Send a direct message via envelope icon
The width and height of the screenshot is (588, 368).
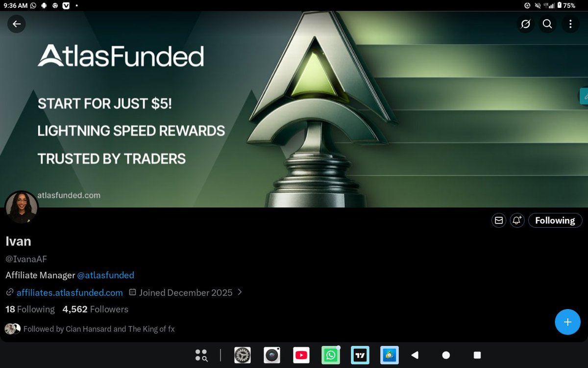point(499,220)
